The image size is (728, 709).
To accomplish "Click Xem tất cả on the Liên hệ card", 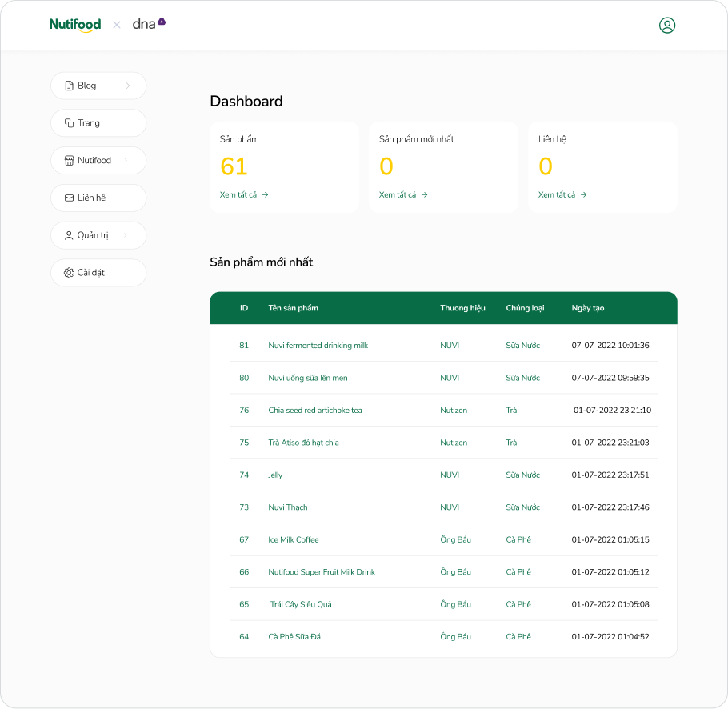I will click(562, 194).
